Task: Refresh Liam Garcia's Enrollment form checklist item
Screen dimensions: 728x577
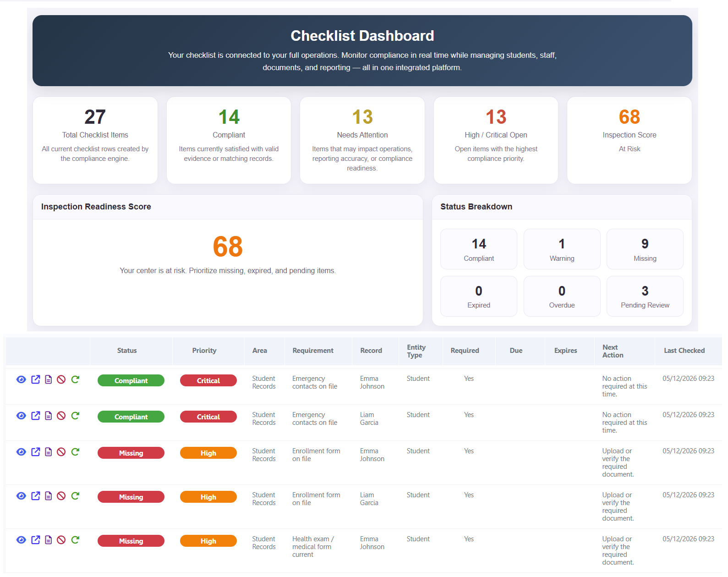Action: (x=75, y=496)
